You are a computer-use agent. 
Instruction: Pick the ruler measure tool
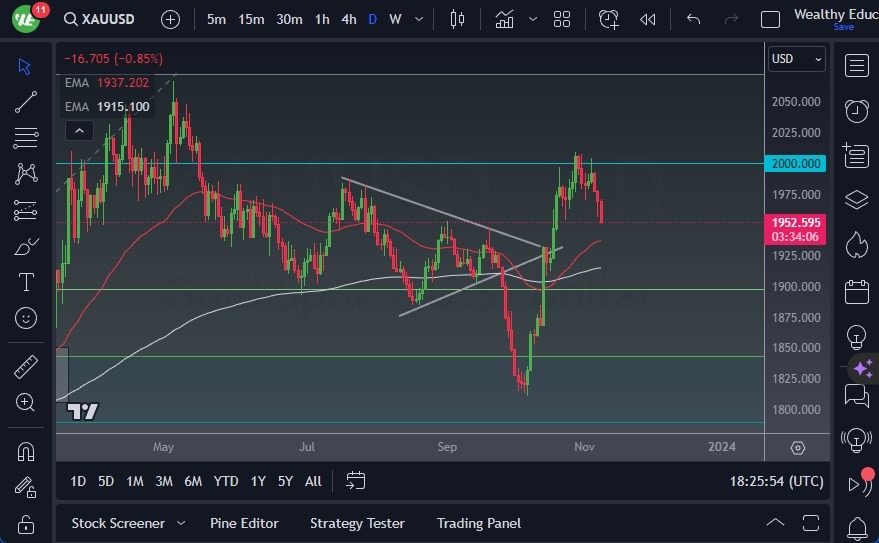(26, 366)
